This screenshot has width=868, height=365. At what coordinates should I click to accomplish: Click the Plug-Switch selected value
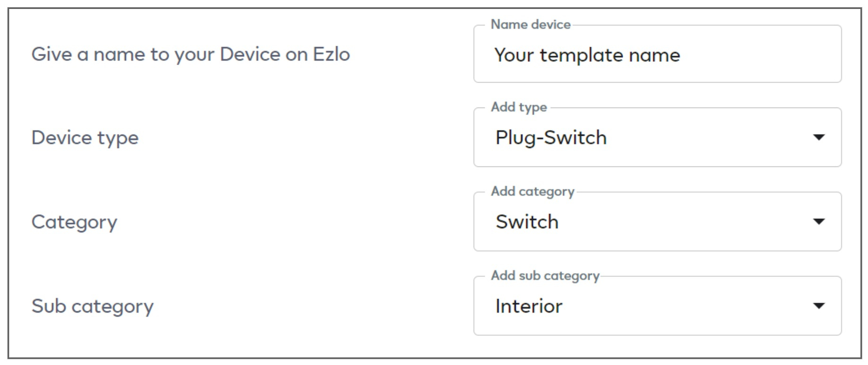[549, 137]
